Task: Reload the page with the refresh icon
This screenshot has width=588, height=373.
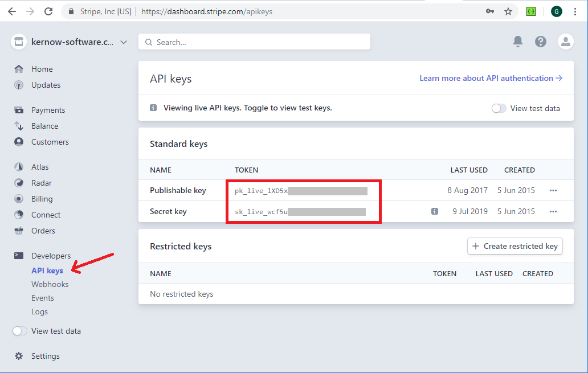Action: (48, 11)
